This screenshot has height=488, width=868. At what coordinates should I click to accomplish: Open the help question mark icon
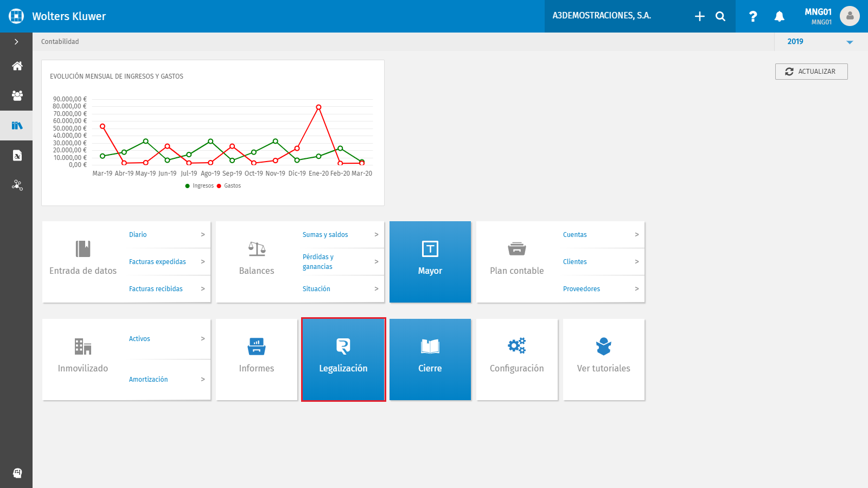point(752,16)
